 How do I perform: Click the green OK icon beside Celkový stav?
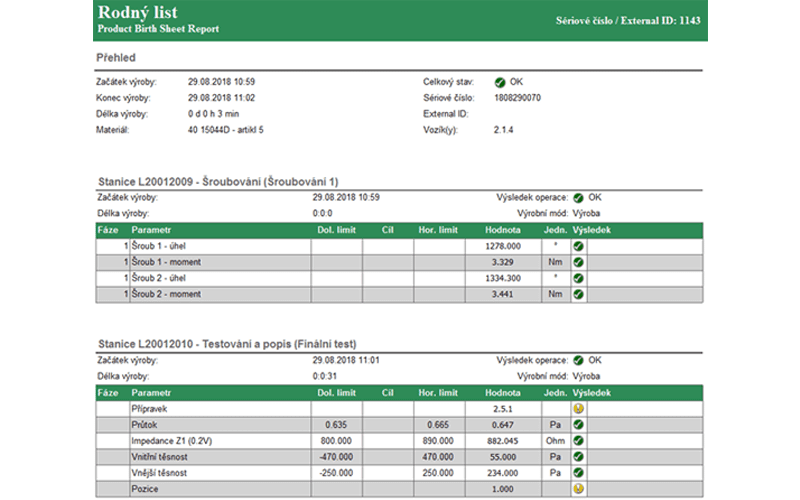point(500,82)
